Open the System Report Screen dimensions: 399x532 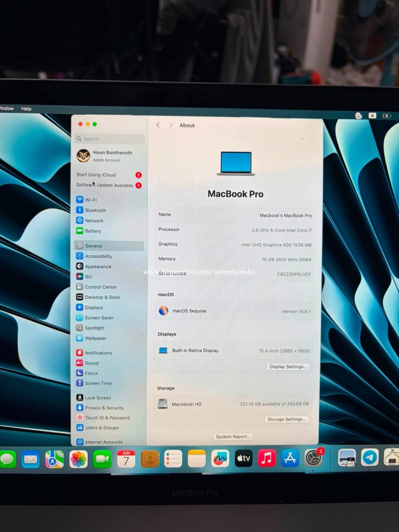click(233, 437)
